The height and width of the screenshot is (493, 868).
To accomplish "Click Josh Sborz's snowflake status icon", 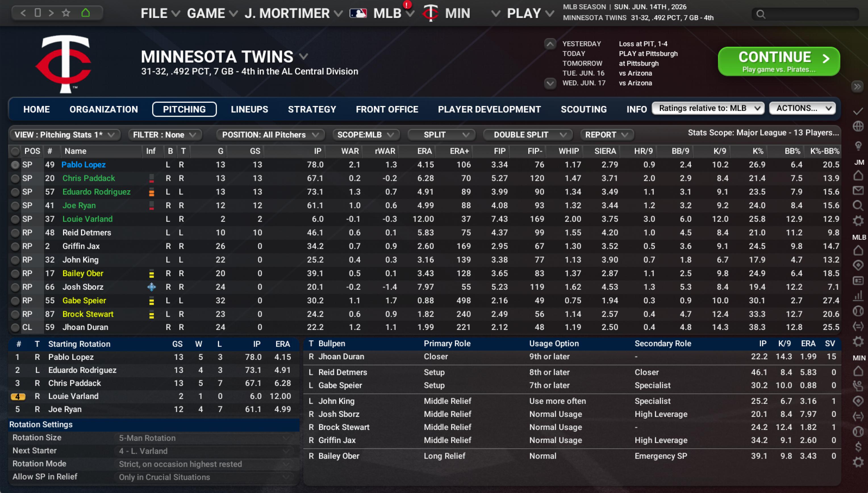I will [x=151, y=287].
